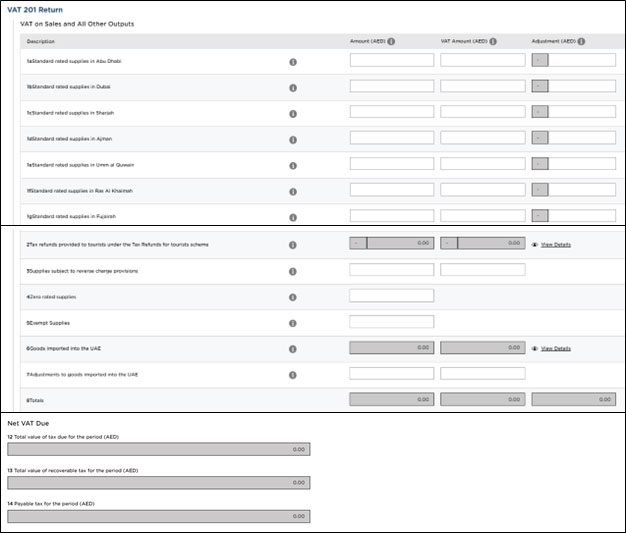The height and width of the screenshot is (533, 626).
Task: Show info for Goods imported into UAE
Action: coord(293,349)
